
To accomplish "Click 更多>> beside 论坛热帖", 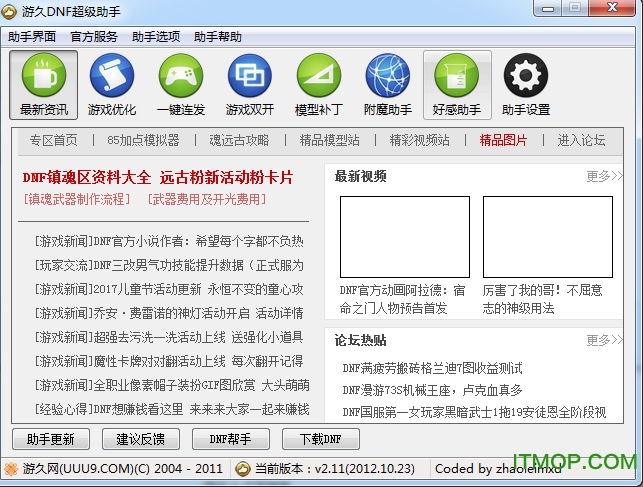I will point(604,340).
